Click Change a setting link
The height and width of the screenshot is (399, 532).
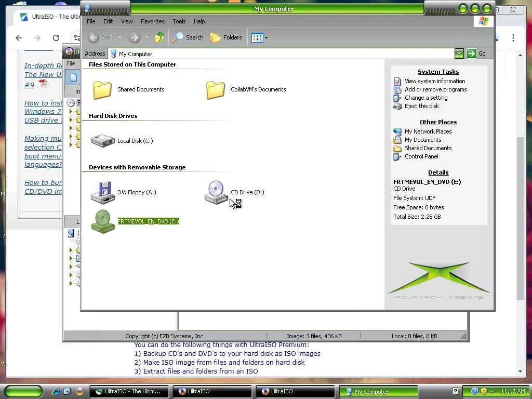(426, 98)
